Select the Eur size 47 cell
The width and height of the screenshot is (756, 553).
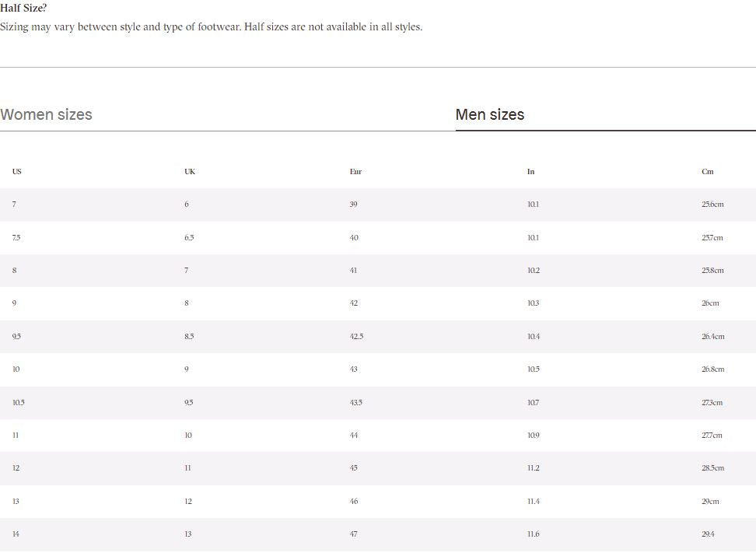[354, 534]
